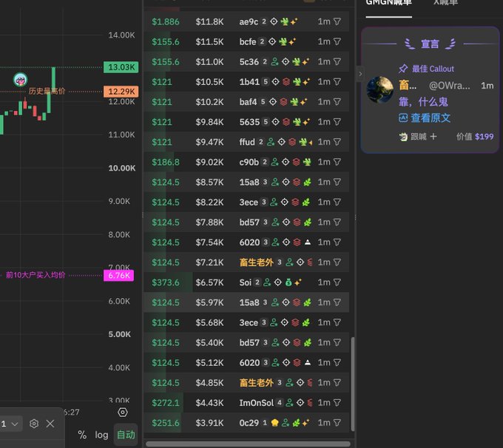503x448 pixels.
Task: Click green leaf icon in $8.57K 15a8 row
Action: click(307, 182)
